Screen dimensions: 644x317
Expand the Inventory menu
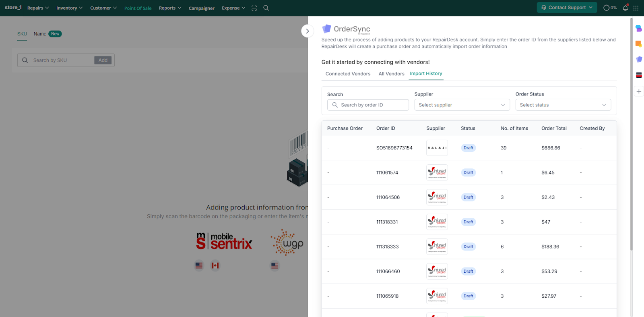(x=69, y=8)
